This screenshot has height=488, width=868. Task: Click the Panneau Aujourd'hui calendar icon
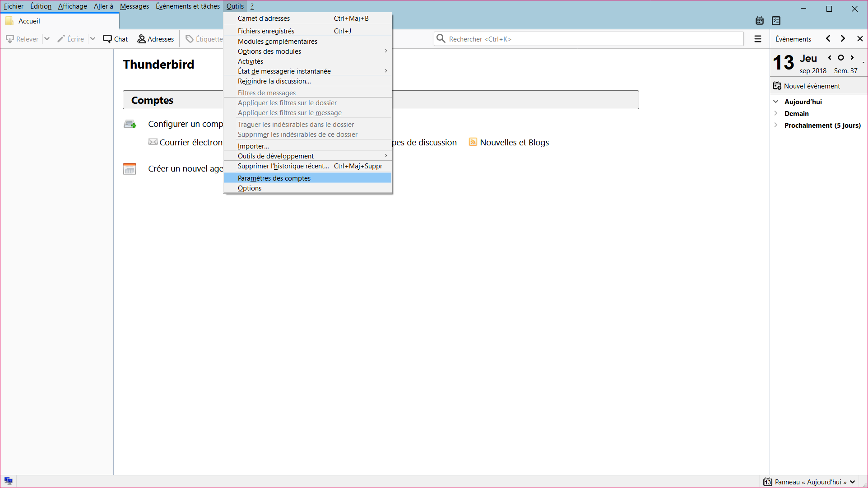767,482
